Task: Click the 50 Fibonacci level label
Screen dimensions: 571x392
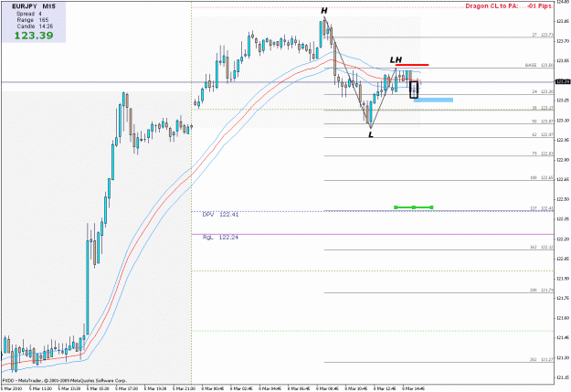Action: [543, 122]
